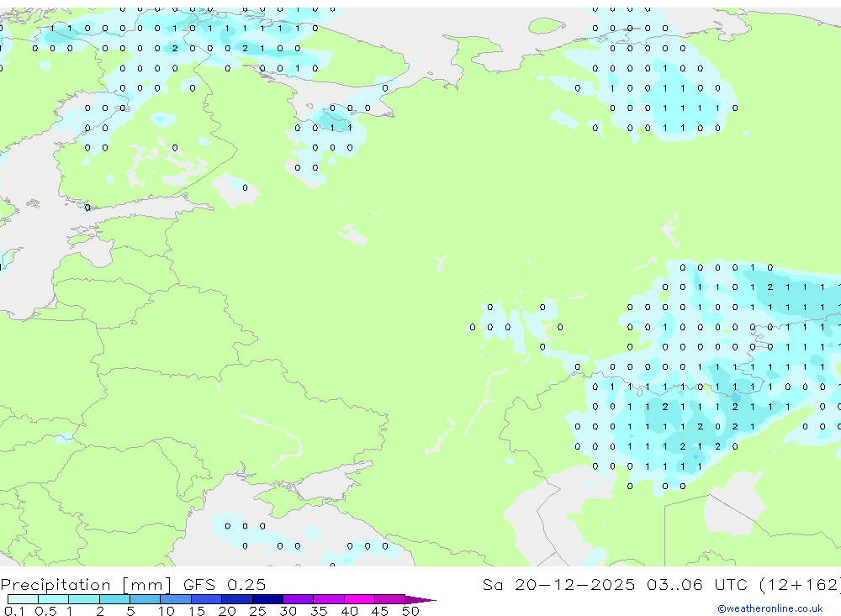841x616 pixels.
Task: Click the above-50 arrow tip of legend
Action: point(420,600)
